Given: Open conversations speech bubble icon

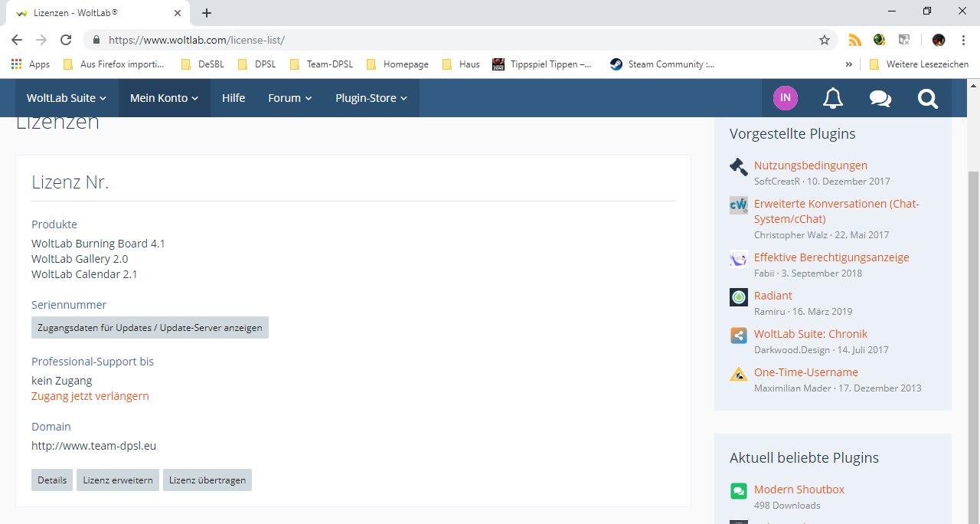Looking at the screenshot, I should coord(880,98).
